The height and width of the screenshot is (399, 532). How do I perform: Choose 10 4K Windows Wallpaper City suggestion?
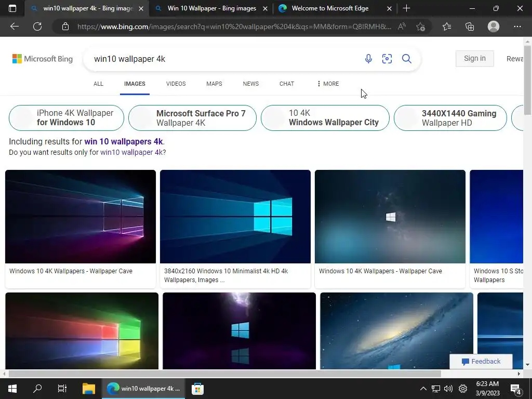325,118
